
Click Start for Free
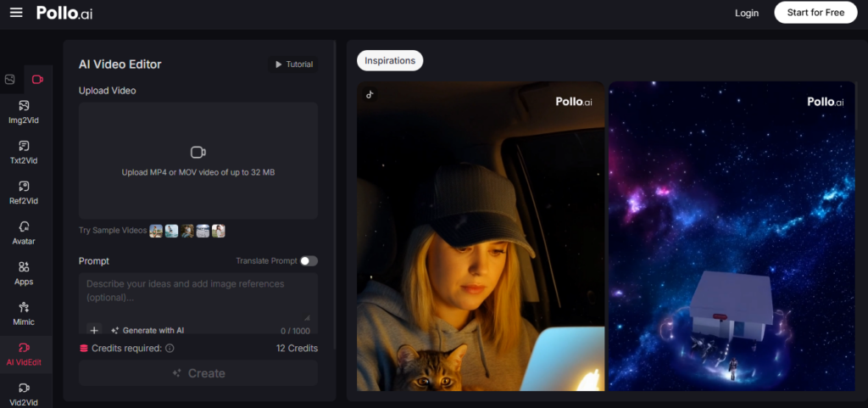click(815, 12)
